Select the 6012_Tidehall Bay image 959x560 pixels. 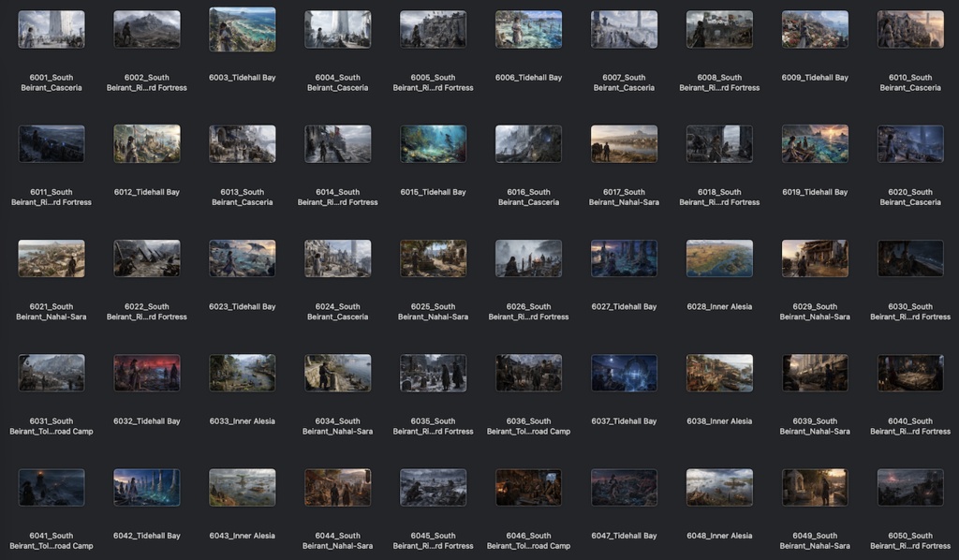pyautogui.click(x=147, y=143)
